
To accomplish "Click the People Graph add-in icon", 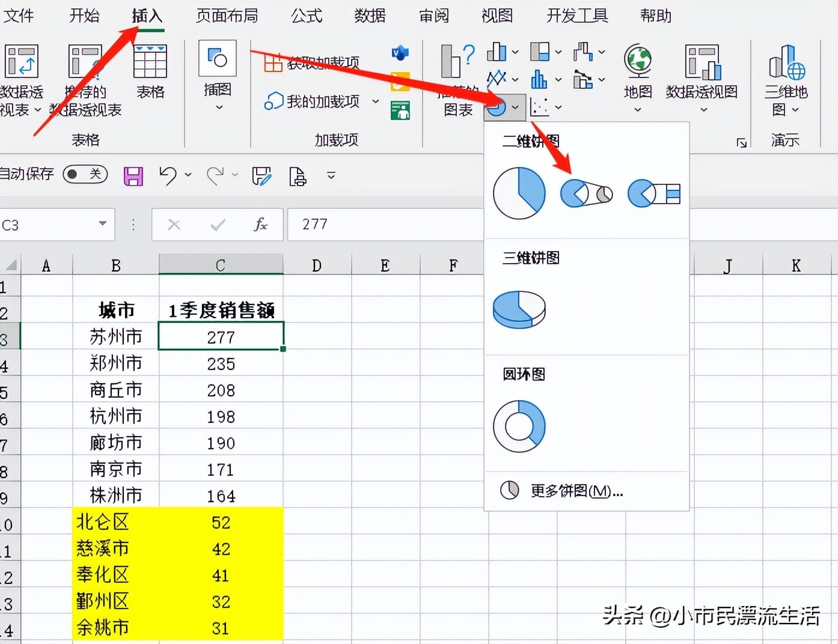I will (400, 110).
